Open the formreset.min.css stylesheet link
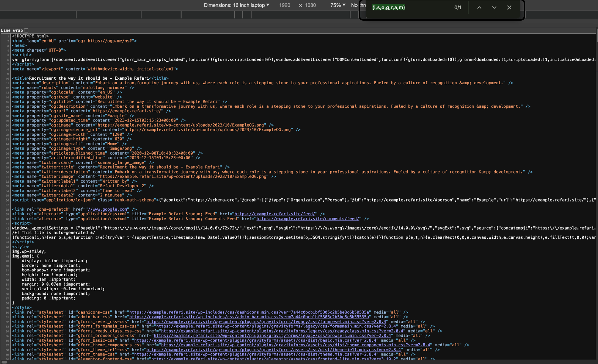The height and width of the screenshot is (364, 598). [x=266, y=322]
